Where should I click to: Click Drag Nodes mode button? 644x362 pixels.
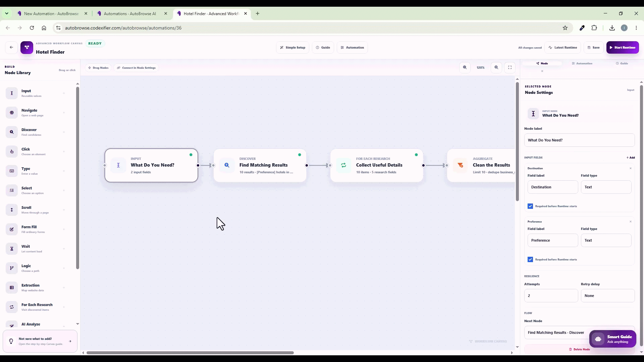tap(98, 68)
